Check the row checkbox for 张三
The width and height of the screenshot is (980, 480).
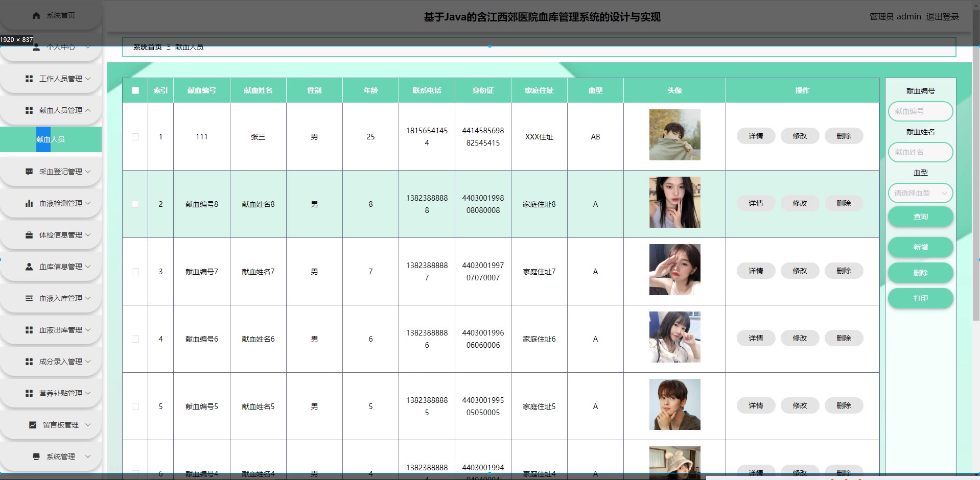(135, 137)
